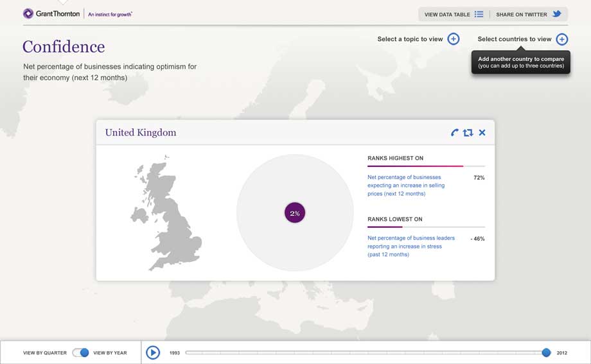Click the data table list icon
Viewport: 591px width, 364px height.
click(479, 14)
